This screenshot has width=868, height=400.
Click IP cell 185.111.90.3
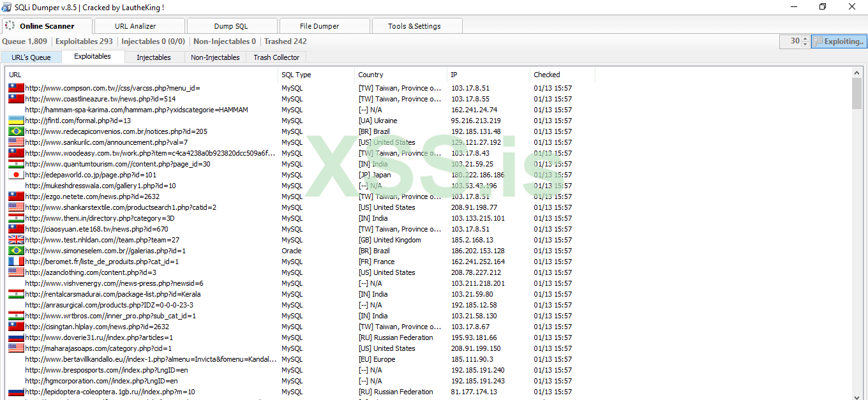[x=471, y=359]
